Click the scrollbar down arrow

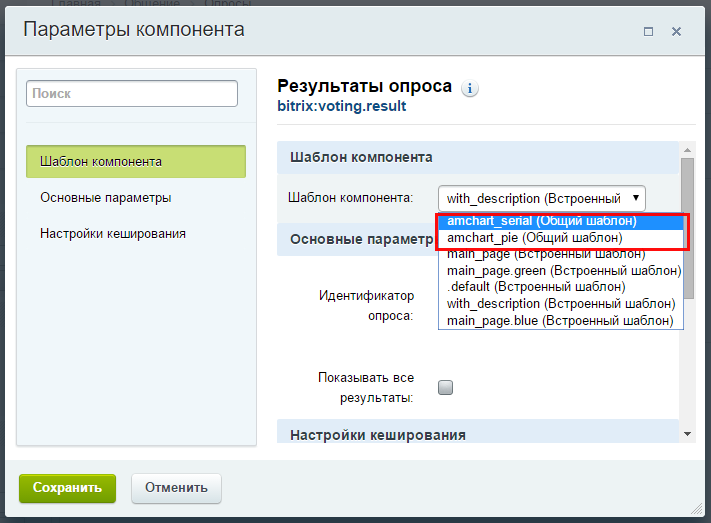tap(687, 434)
